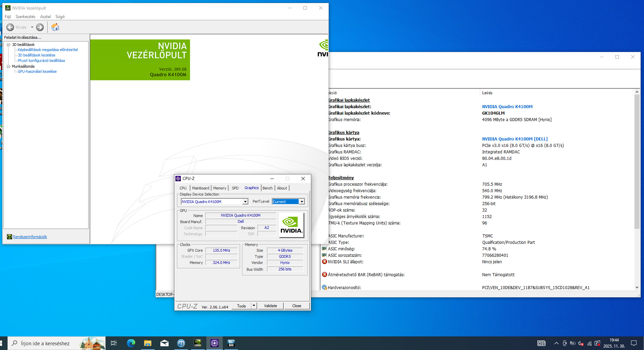Open GPU-használat kezelése
This screenshot has width=644, height=350.
[37, 71]
